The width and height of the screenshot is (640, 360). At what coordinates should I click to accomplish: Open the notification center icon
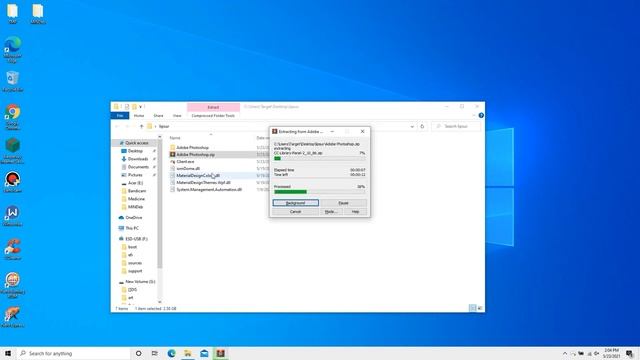click(x=629, y=353)
